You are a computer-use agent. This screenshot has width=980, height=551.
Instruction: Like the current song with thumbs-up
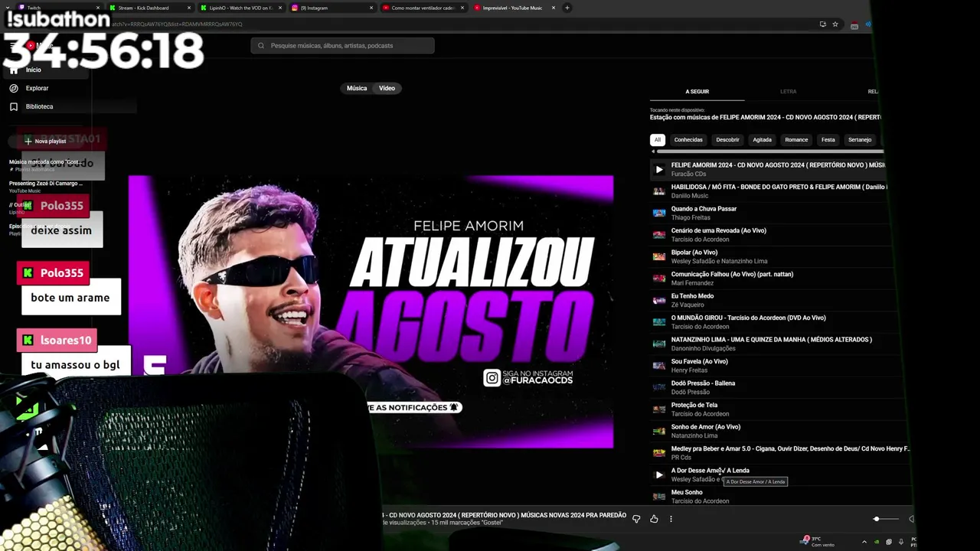(x=654, y=519)
